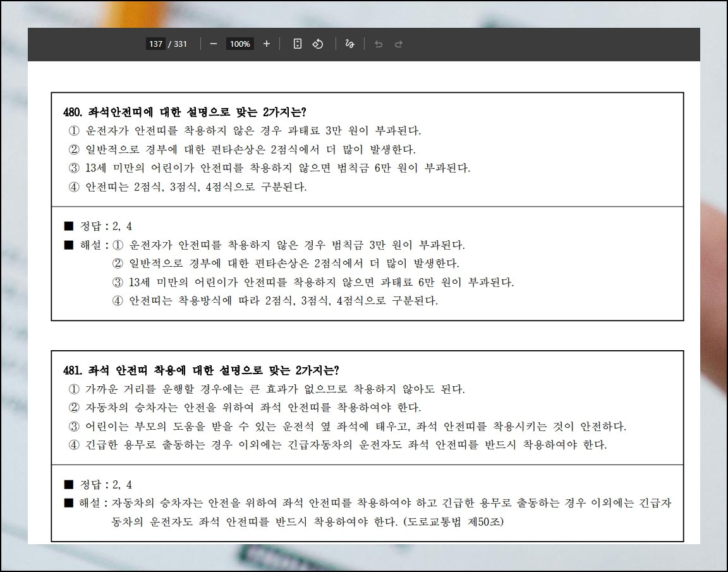Click explanation ③ mentioning 과태료 6만 원
Screen dimensions: 728x572
pos(313,282)
